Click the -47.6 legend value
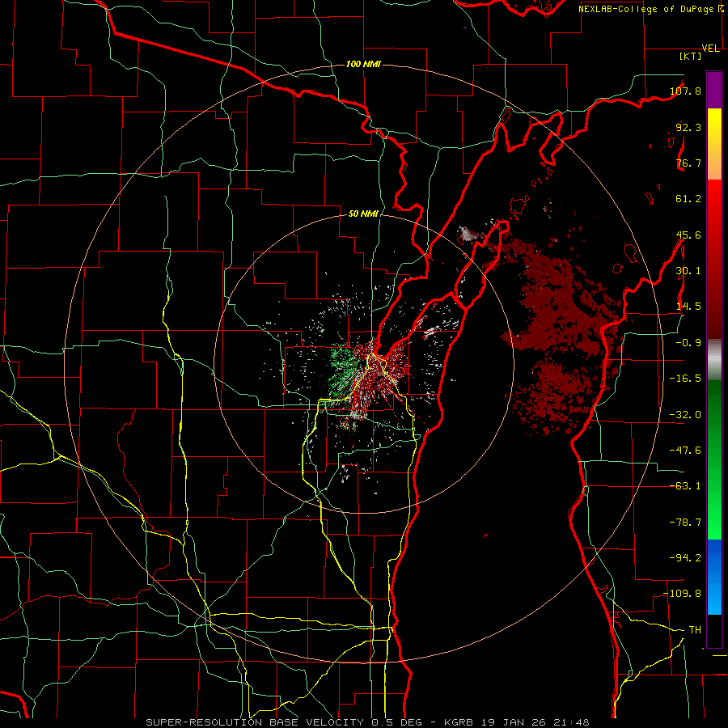 pos(685,451)
